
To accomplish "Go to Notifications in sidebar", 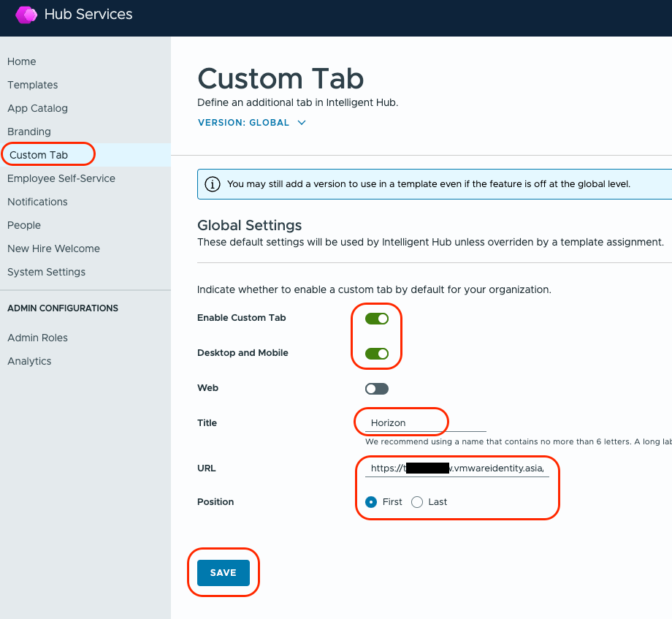I will pyautogui.click(x=37, y=202).
